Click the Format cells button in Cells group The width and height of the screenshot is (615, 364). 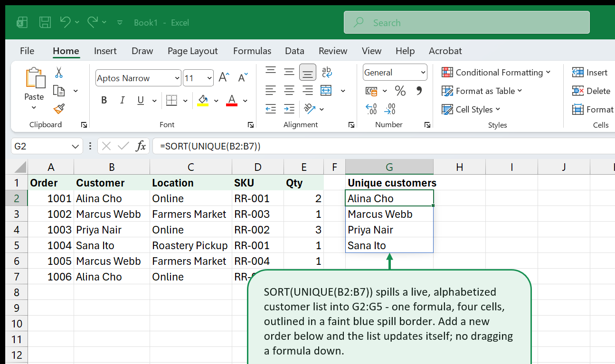593,109
